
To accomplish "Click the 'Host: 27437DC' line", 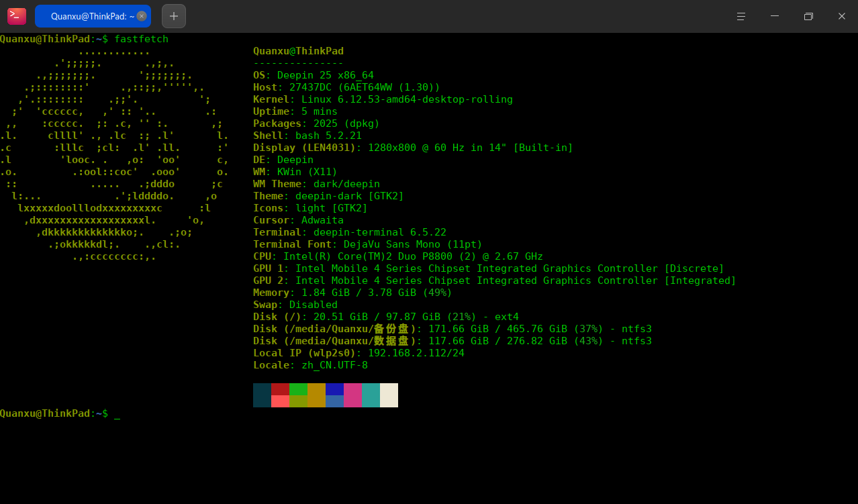I will [346, 87].
